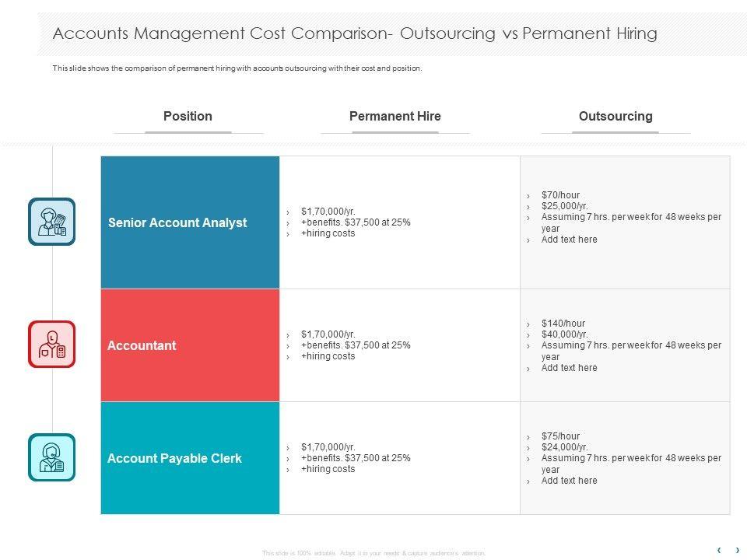Click the slide title text
Image resolution: width=747 pixels, height=560 pixels.
point(354,33)
